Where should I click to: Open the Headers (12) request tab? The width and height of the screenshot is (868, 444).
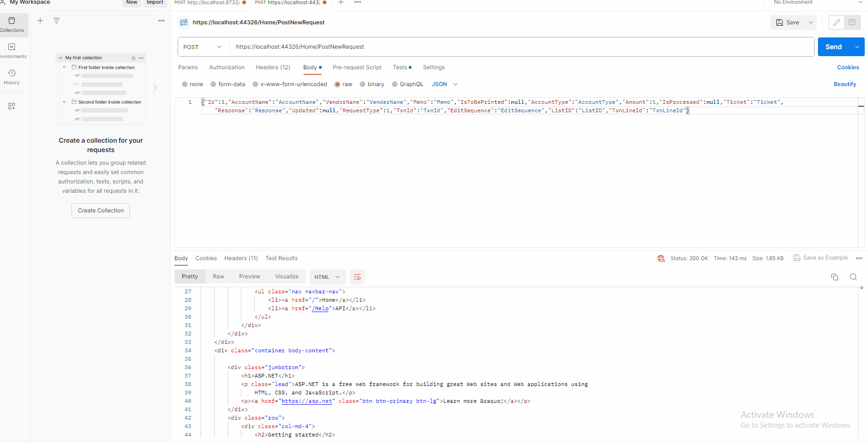[x=273, y=67]
